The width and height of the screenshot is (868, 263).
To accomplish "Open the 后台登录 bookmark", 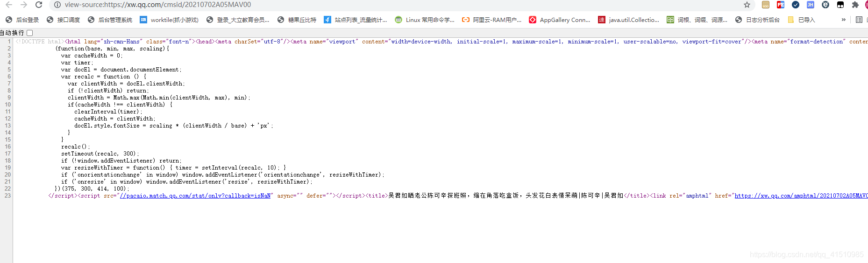I will pos(22,20).
